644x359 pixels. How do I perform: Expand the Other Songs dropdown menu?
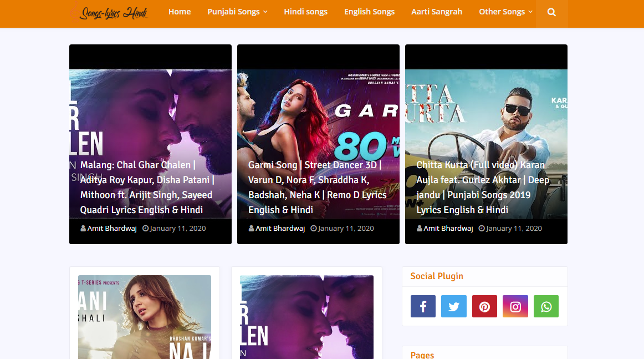click(x=505, y=12)
